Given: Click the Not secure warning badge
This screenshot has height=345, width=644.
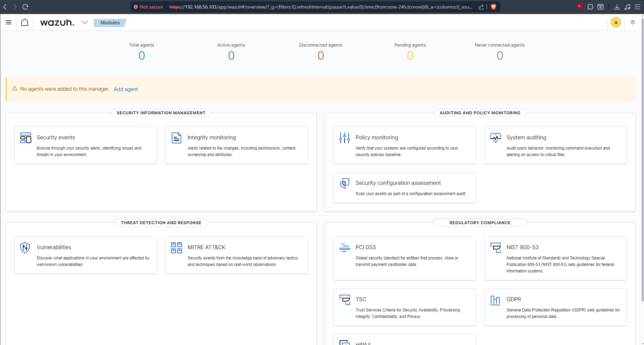Looking at the screenshot, I should 148,7.
